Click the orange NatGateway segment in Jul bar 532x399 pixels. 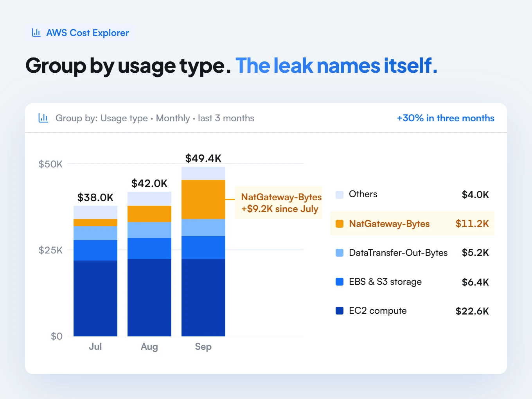(95, 223)
